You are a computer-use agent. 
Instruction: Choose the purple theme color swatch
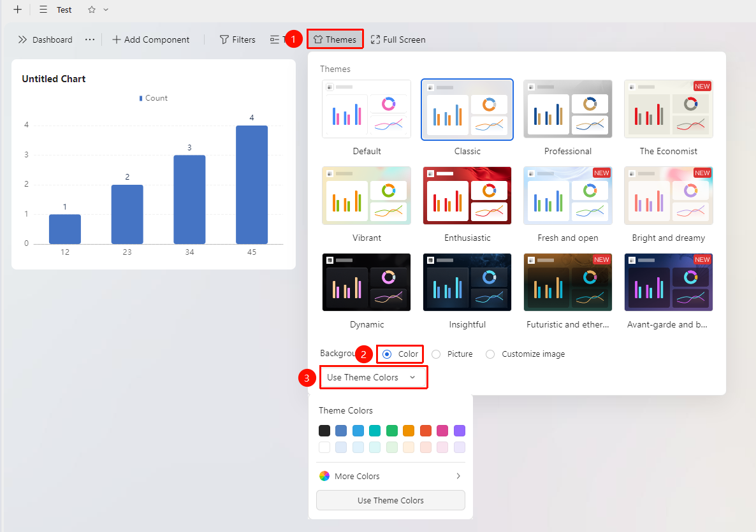pos(460,430)
